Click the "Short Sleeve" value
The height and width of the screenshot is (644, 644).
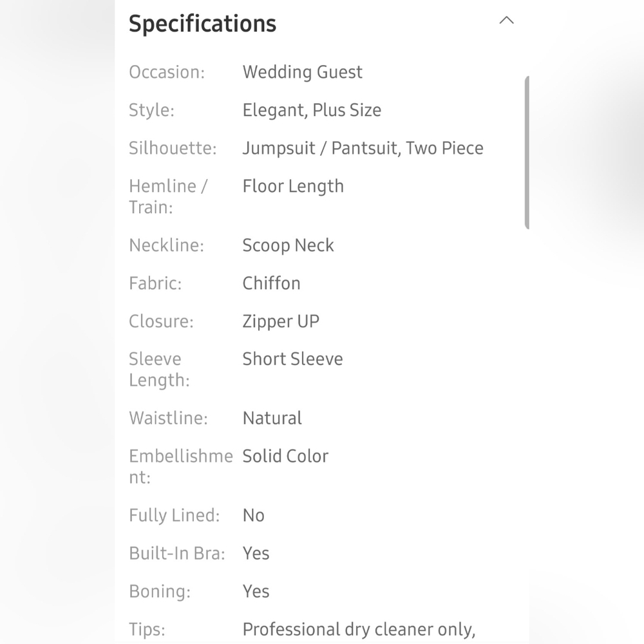click(x=292, y=359)
